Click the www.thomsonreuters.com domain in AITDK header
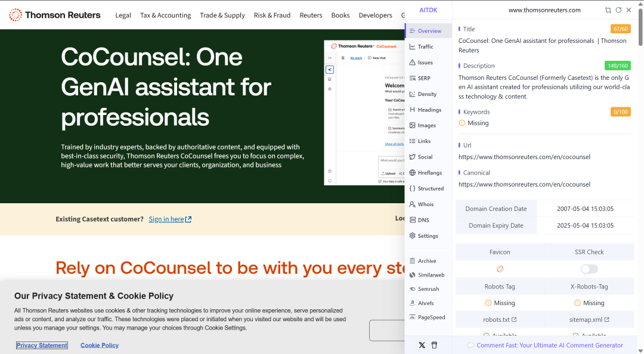 point(544,10)
